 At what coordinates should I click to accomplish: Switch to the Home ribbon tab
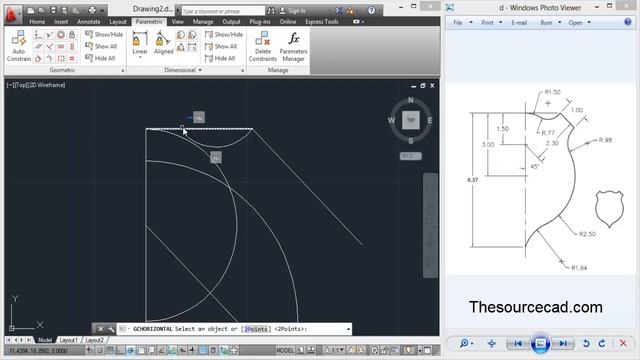tap(37, 22)
